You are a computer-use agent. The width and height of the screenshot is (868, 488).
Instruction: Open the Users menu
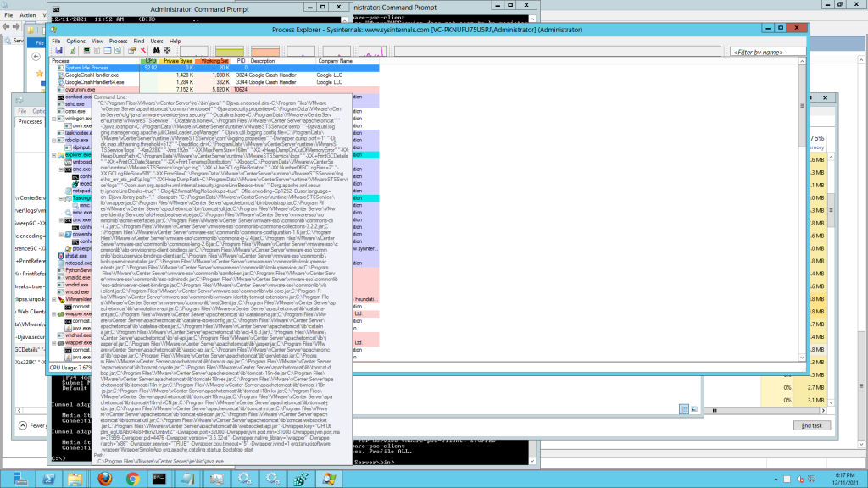point(157,41)
